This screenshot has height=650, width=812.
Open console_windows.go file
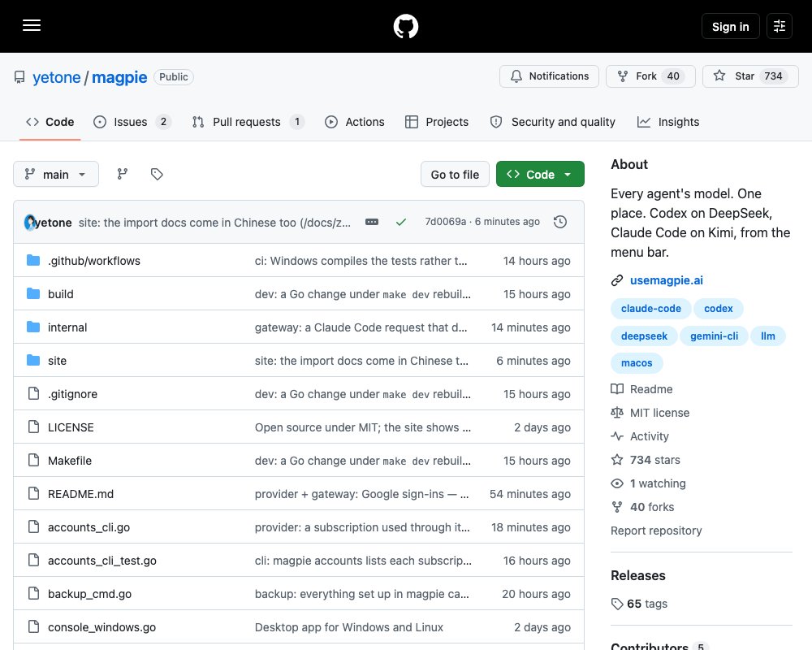point(102,627)
